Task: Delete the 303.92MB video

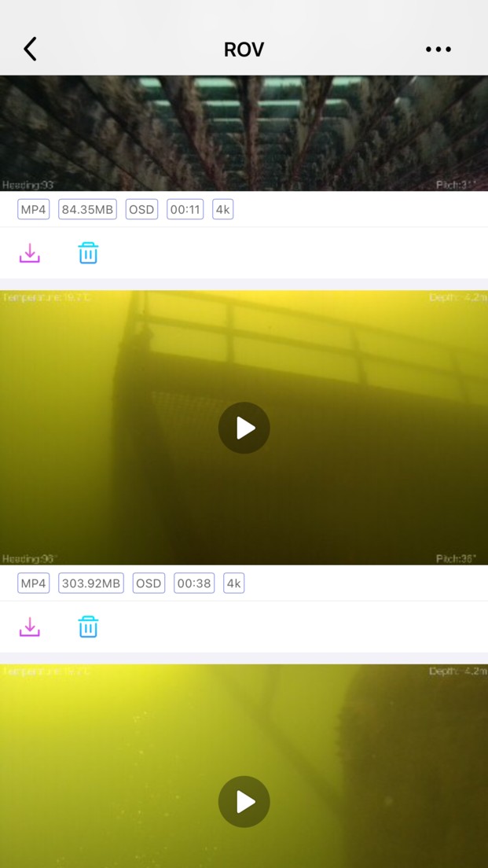Action: point(88,627)
